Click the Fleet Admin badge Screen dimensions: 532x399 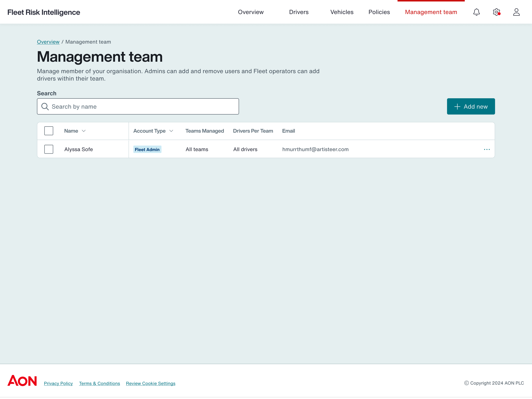point(147,149)
